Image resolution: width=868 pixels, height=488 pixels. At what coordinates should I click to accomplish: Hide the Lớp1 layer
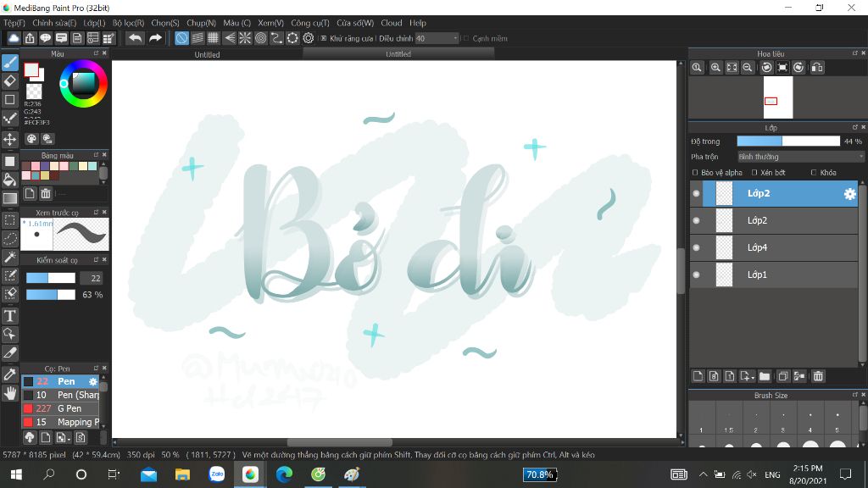(697, 274)
